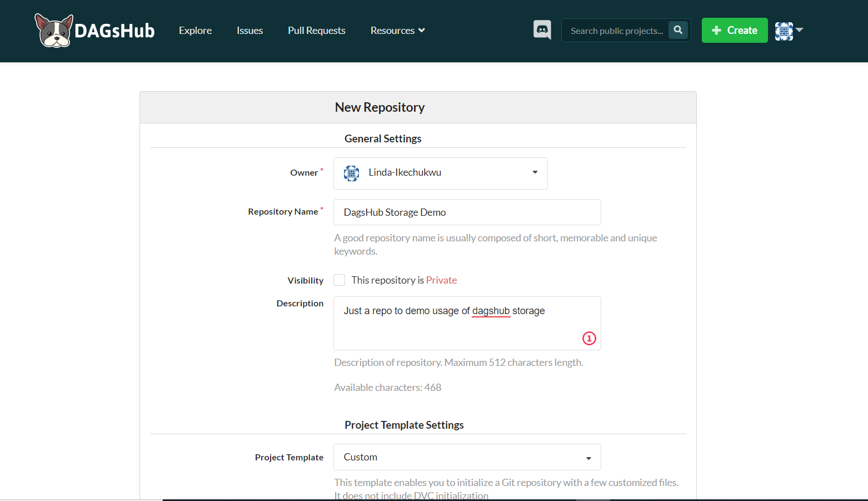Go to the Explore page

coord(195,31)
